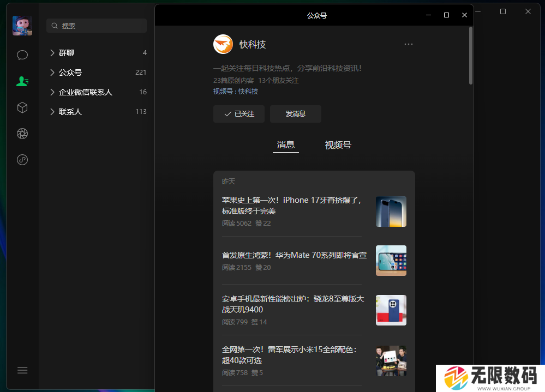
Task: Open the Chats icon in the sidebar
Action: tap(22, 55)
